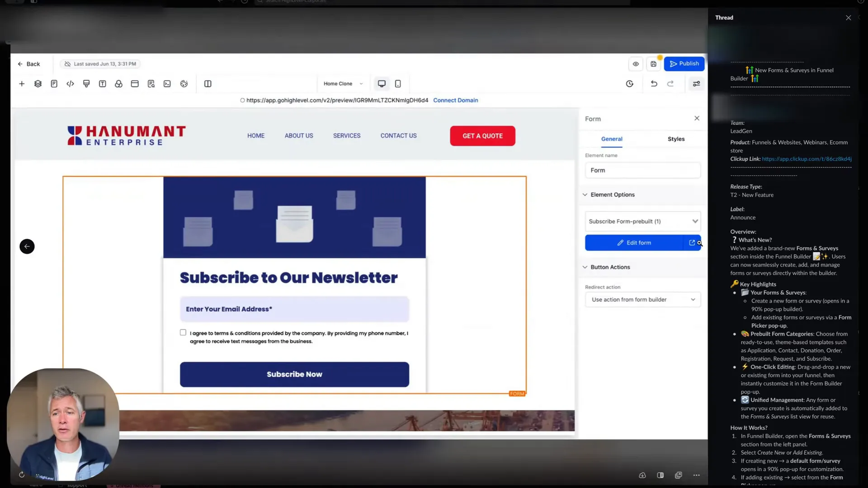Open the popup window layout icon
Image resolution: width=868 pixels, height=488 pixels.
tap(135, 84)
